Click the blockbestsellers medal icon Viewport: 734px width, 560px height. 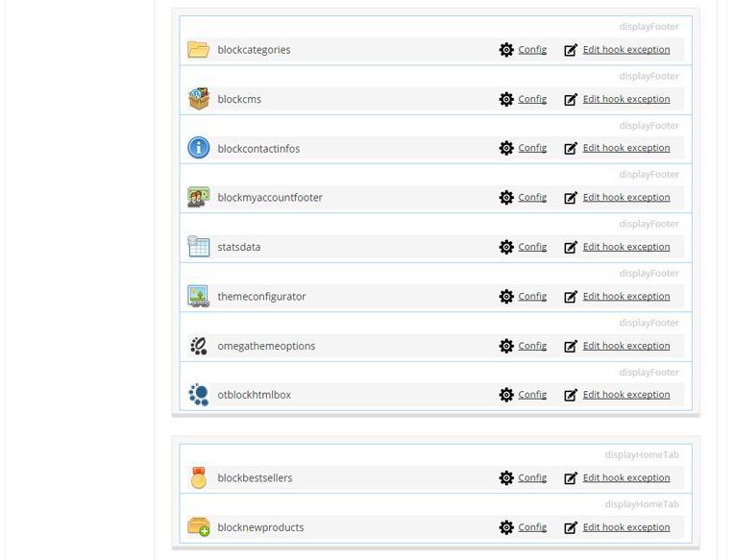[x=199, y=477]
